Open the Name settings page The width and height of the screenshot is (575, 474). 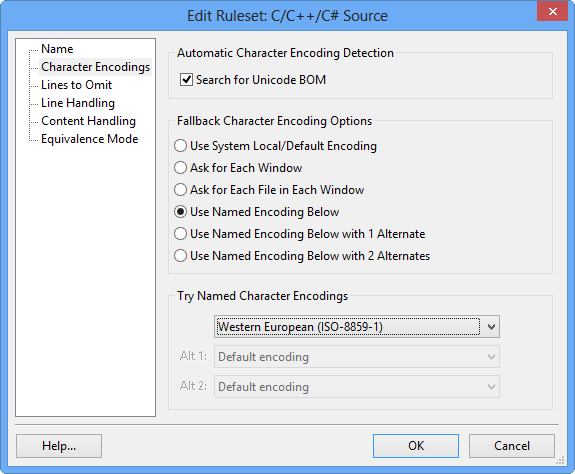point(57,49)
